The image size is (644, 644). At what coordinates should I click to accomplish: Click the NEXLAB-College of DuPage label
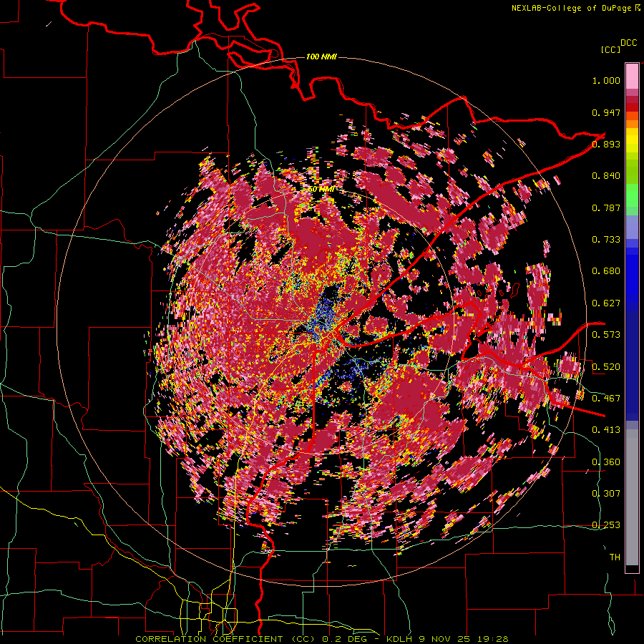(x=576, y=8)
